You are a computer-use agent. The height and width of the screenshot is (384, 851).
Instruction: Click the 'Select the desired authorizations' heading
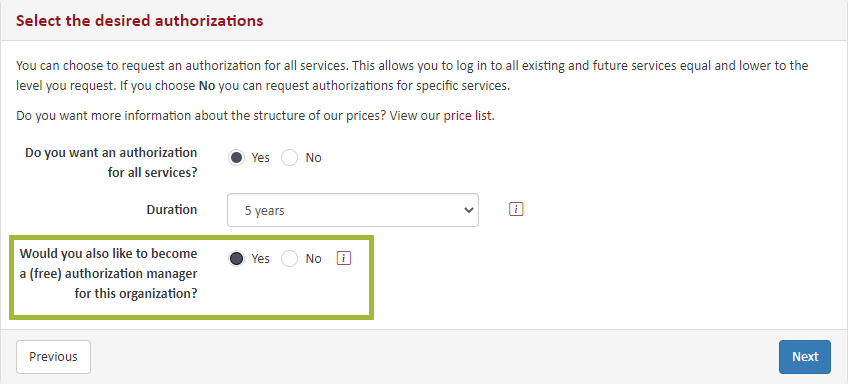[139, 21]
